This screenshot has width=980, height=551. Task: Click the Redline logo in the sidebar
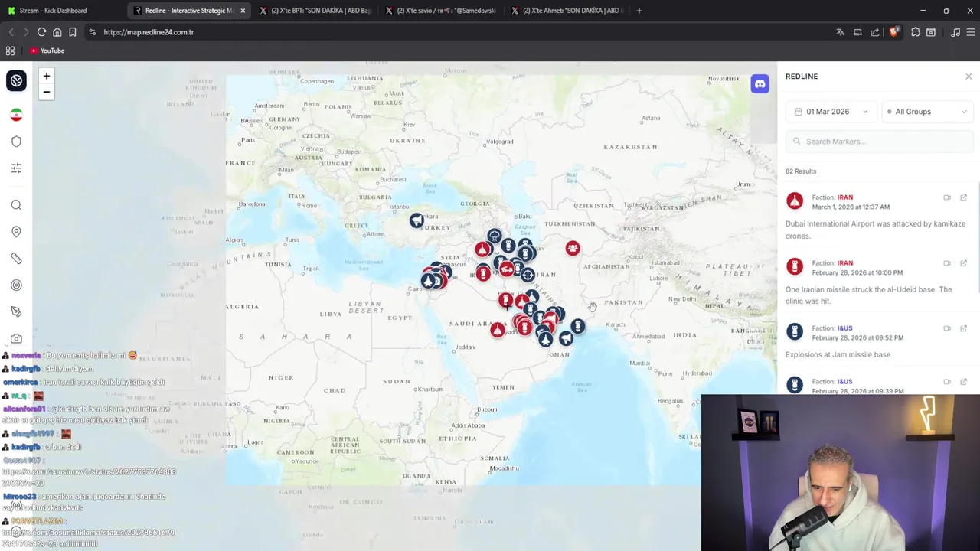(x=16, y=80)
